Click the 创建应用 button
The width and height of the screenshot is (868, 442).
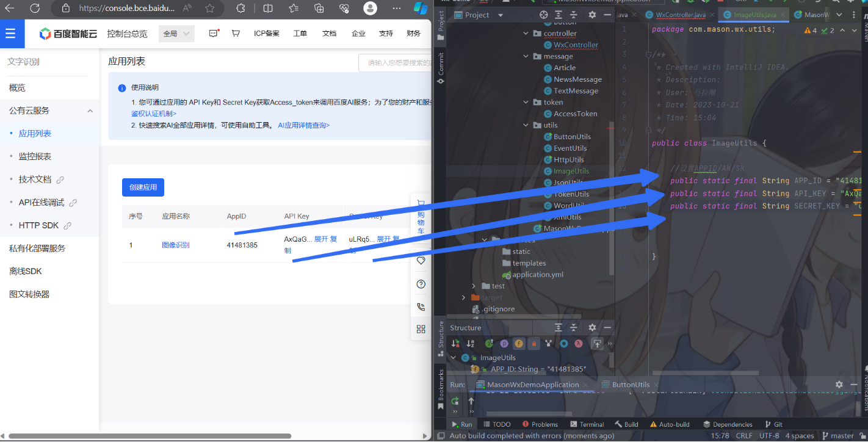click(143, 187)
